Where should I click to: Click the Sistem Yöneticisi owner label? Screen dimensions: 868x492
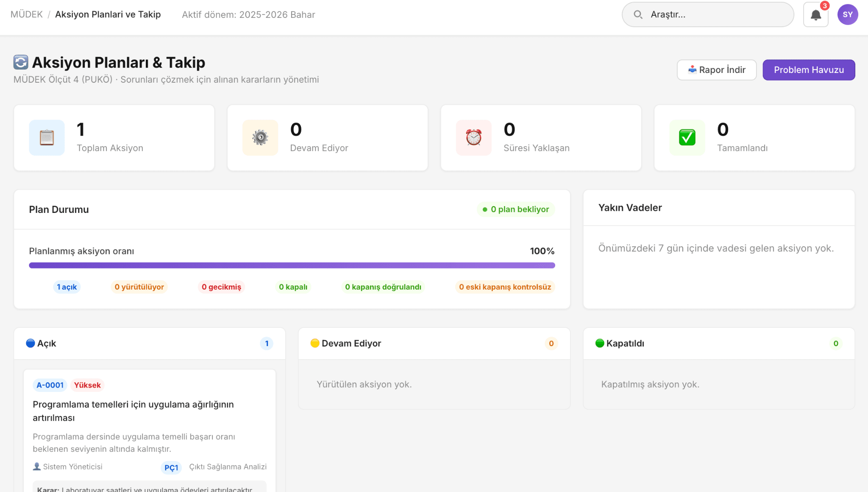[x=72, y=467]
